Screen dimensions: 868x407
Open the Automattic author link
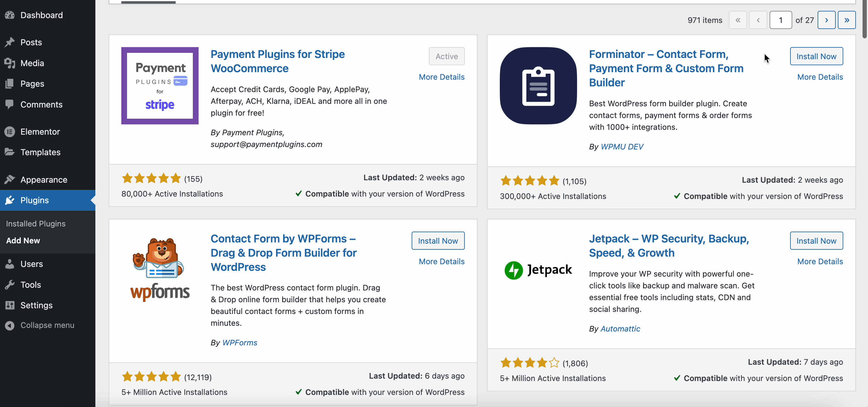[620, 329]
